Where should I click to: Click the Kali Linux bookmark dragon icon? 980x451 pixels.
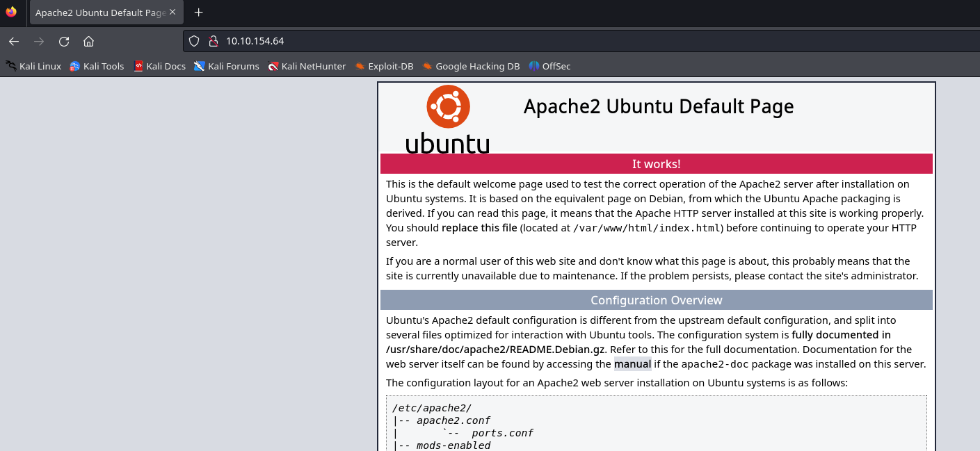point(11,66)
